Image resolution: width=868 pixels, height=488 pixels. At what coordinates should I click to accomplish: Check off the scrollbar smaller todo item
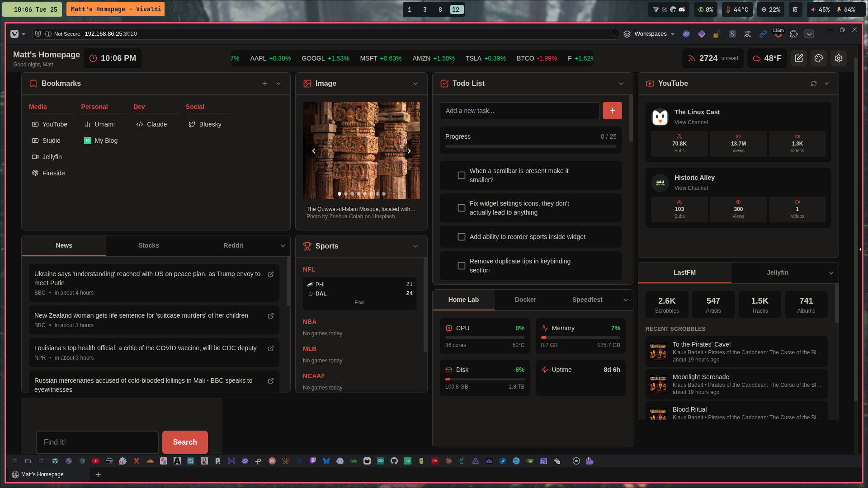coord(461,175)
